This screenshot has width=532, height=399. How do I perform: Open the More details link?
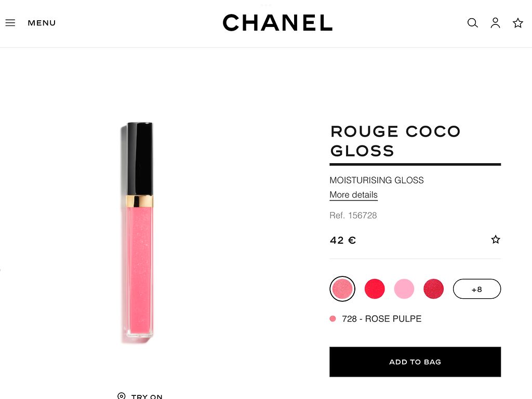pyautogui.click(x=353, y=195)
